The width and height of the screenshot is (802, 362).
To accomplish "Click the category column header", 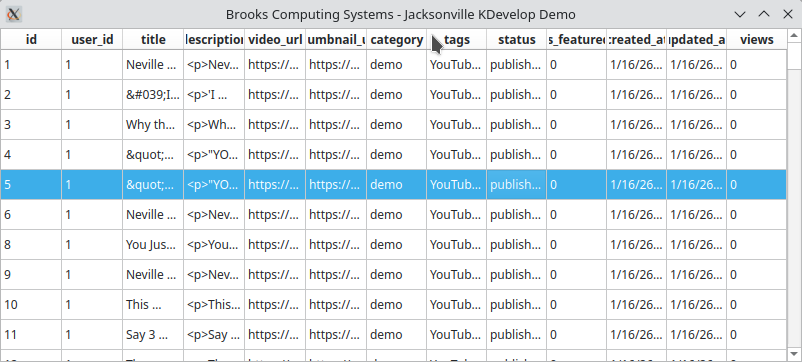I will click(x=396, y=39).
